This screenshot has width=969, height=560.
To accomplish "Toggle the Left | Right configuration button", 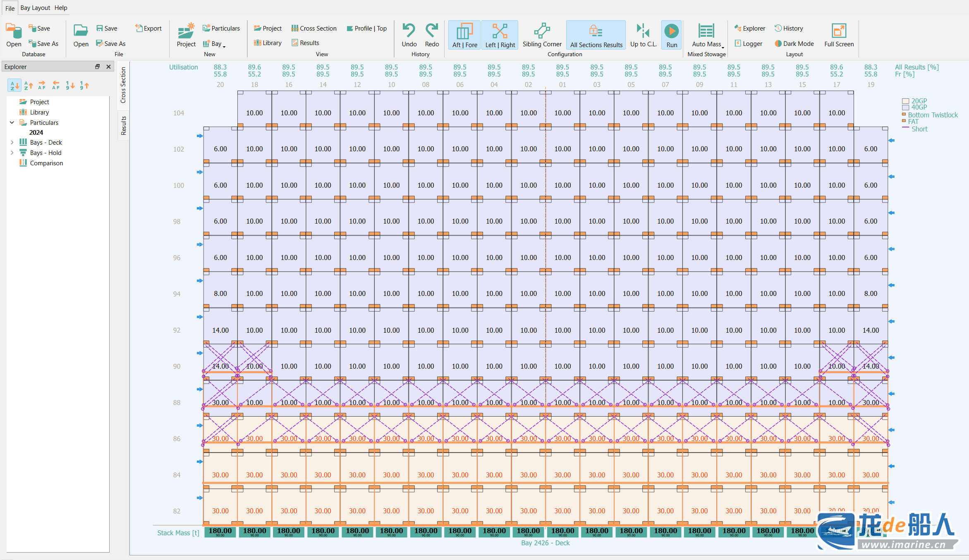I will (x=500, y=35).
